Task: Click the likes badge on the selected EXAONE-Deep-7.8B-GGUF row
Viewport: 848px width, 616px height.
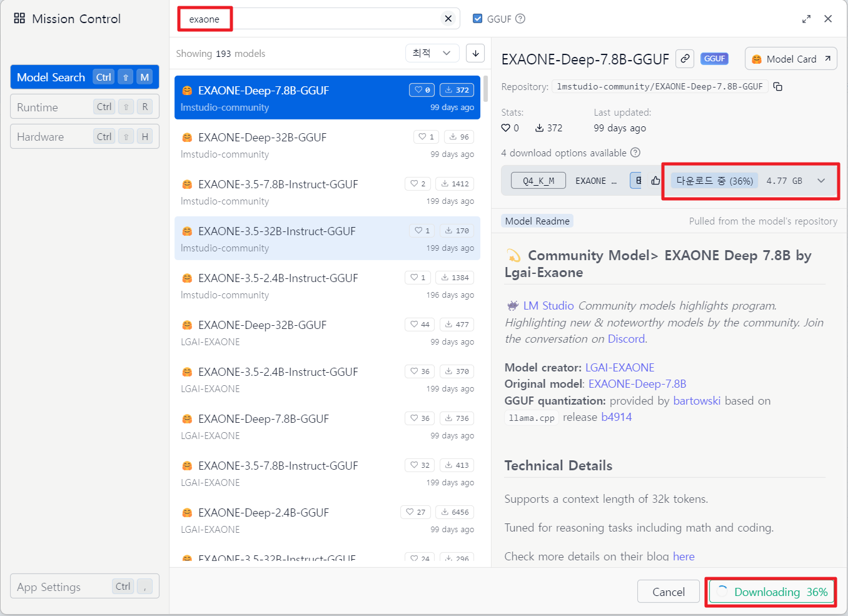Action: (x=421, y=90)
